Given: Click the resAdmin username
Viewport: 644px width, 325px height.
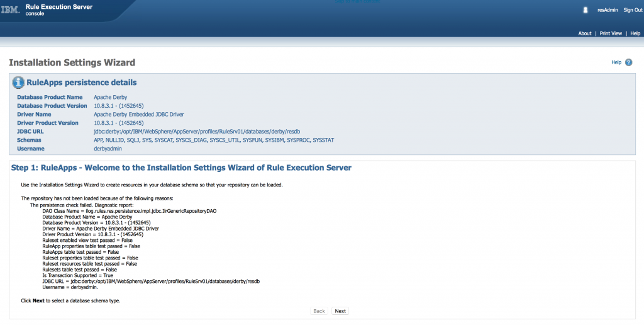Looking at the screenshot, I should coord(608,10).
